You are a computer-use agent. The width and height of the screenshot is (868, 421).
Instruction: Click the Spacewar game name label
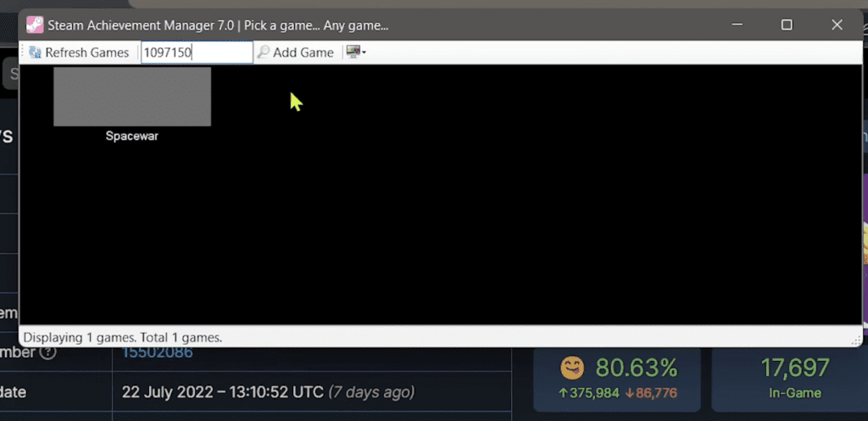(x=132, y=136)
